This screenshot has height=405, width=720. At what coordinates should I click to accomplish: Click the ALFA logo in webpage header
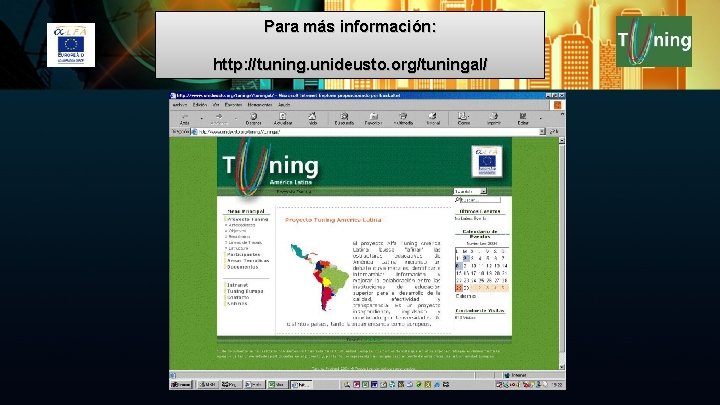click(x=487, y=161)
